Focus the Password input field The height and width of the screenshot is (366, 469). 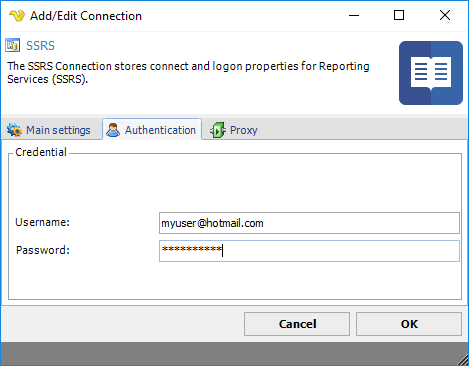click(x=309, y=251)
